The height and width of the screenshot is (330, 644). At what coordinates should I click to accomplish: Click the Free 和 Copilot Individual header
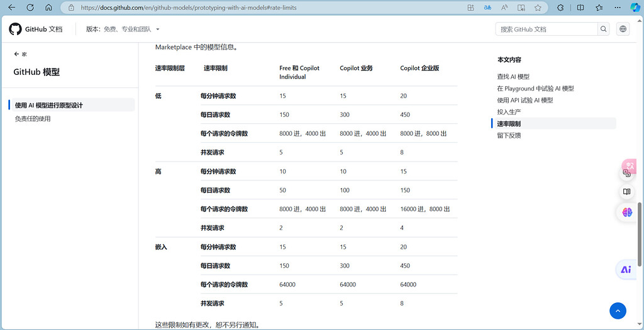point(299,72)
